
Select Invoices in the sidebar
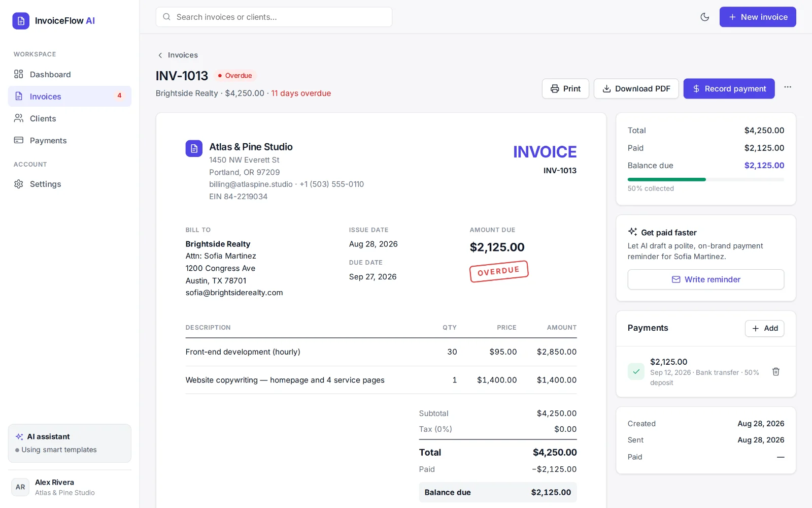point(70,97)
